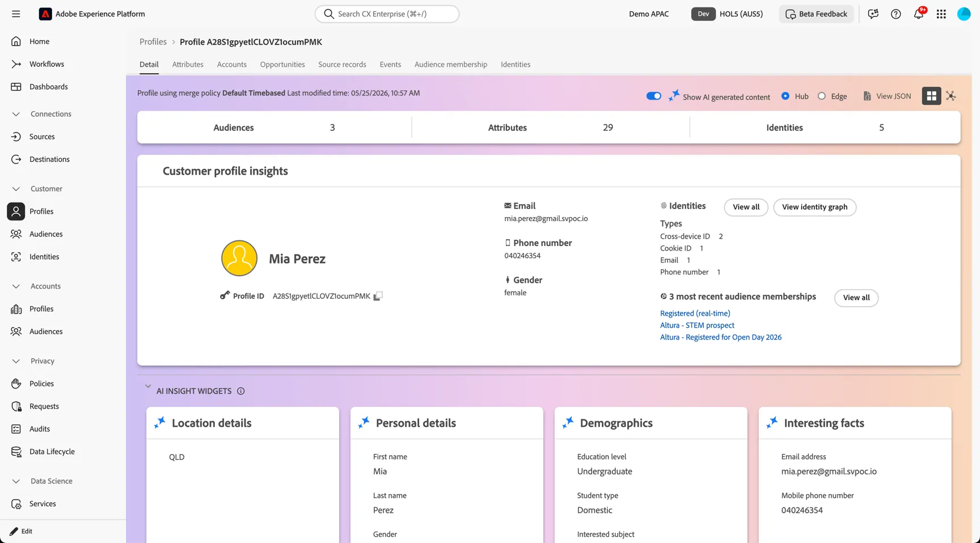Switch to the graph visualization view icon

951,96
